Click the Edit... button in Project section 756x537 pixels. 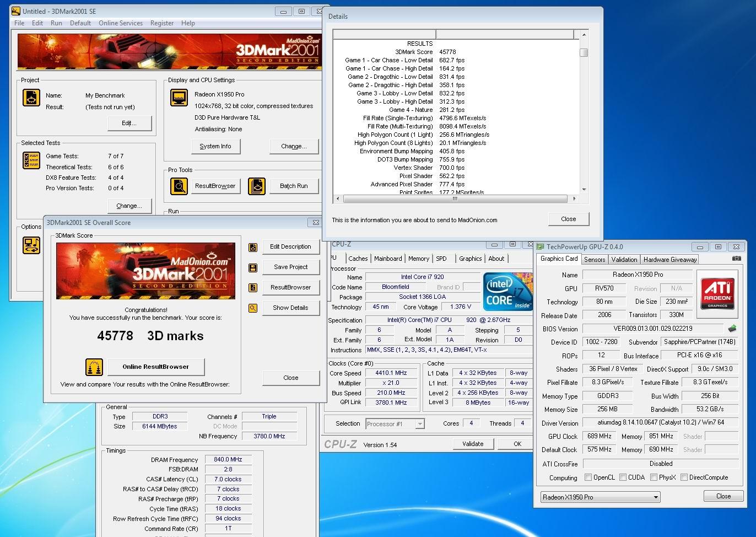(x=129, y=123)
